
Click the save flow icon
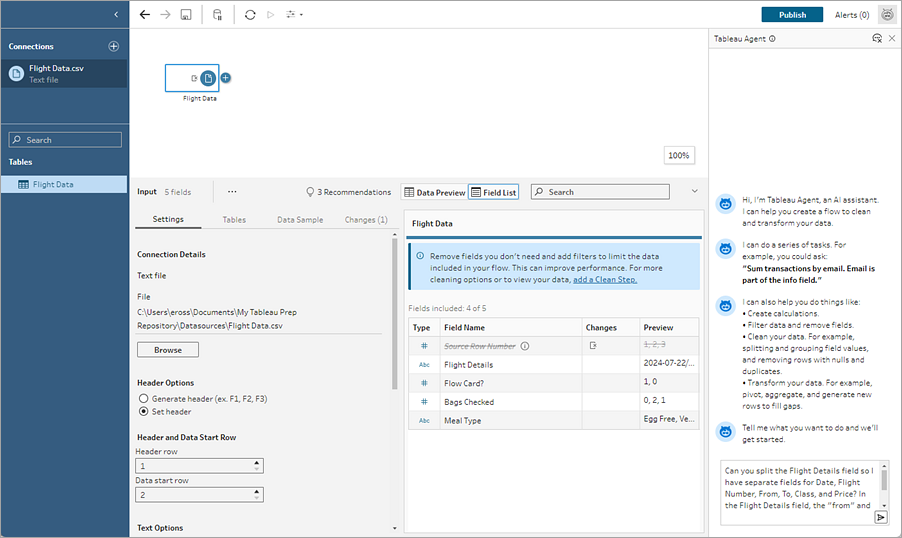pos(186,15)
